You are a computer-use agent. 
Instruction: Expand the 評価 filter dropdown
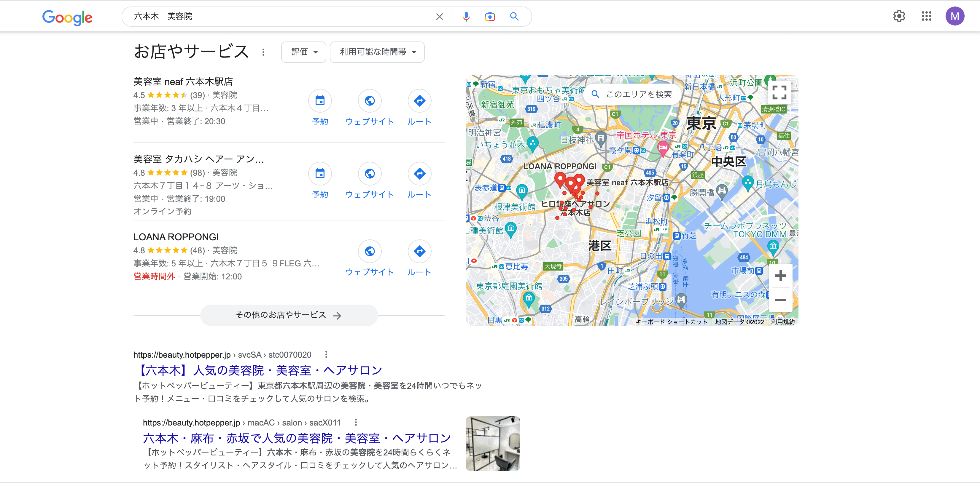coord(304,52)
